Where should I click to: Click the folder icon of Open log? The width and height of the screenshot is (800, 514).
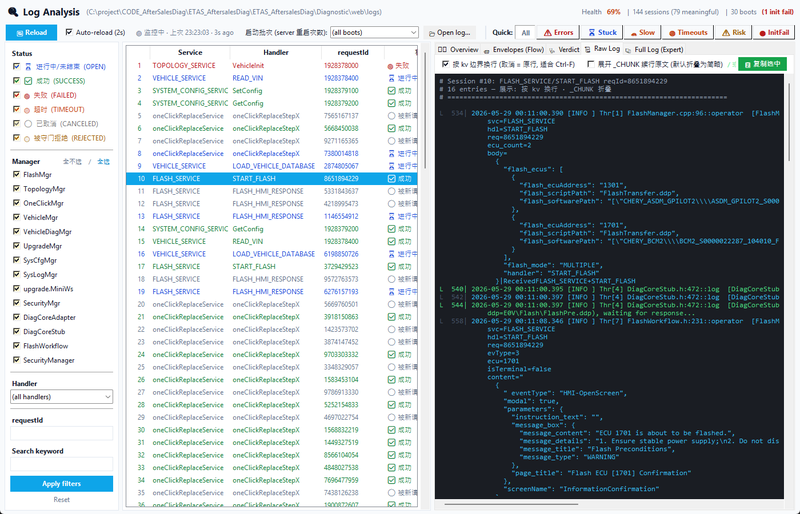tap(432, 33)
